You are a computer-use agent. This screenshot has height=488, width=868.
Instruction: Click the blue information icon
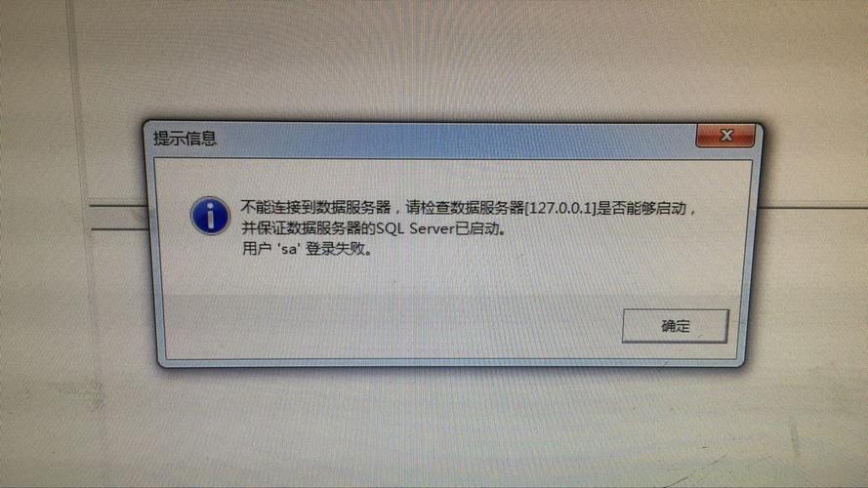[x=210, y=216]
